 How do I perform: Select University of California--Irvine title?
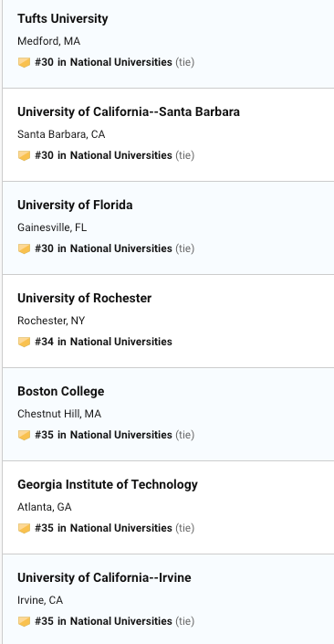pyautogui.click(x=104, y=578)
